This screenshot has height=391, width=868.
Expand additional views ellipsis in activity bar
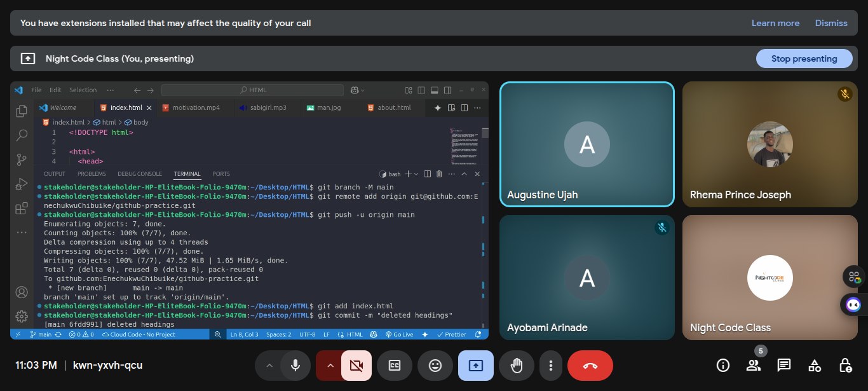click(x=22, y=232)
